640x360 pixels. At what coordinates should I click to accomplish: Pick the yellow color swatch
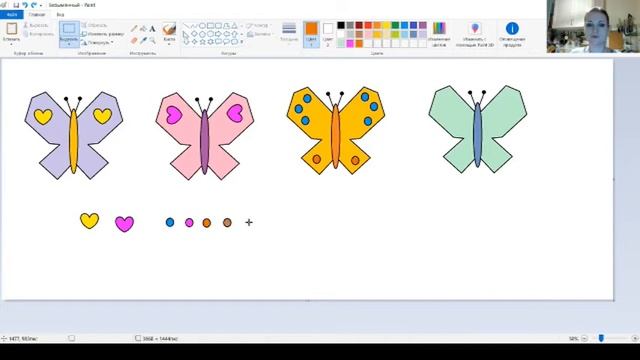386,25
